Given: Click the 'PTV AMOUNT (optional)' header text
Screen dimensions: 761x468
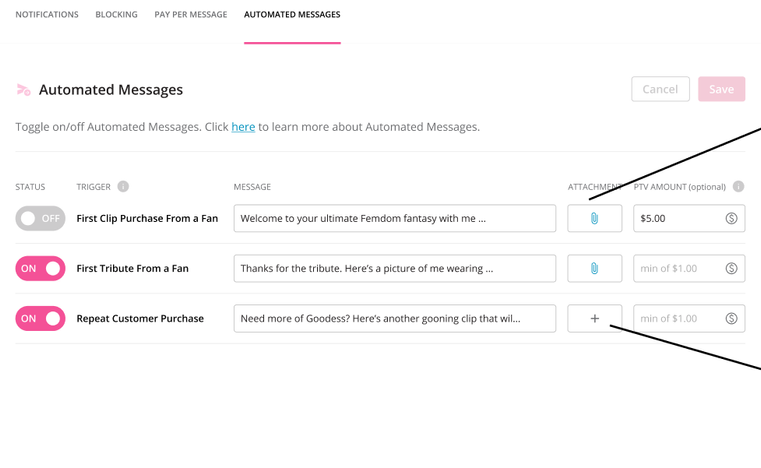Looking at the screenshot, I should [679, 187].
